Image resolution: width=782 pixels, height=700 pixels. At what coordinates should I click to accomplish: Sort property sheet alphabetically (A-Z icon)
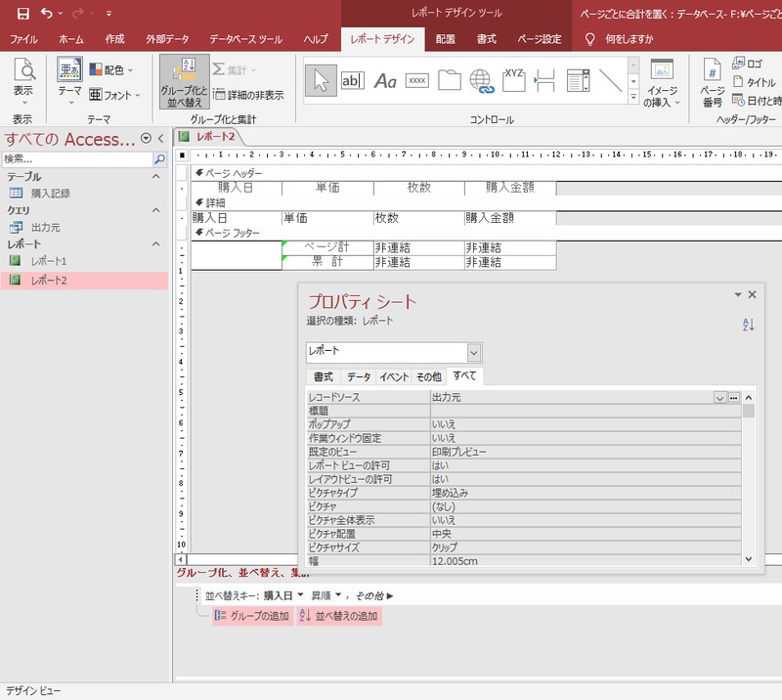coord(748,325)
